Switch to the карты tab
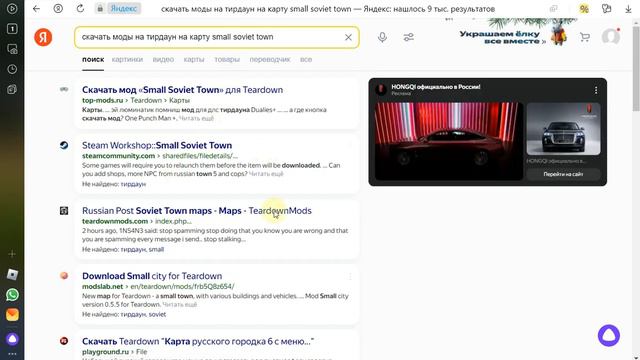 point(194,60)
